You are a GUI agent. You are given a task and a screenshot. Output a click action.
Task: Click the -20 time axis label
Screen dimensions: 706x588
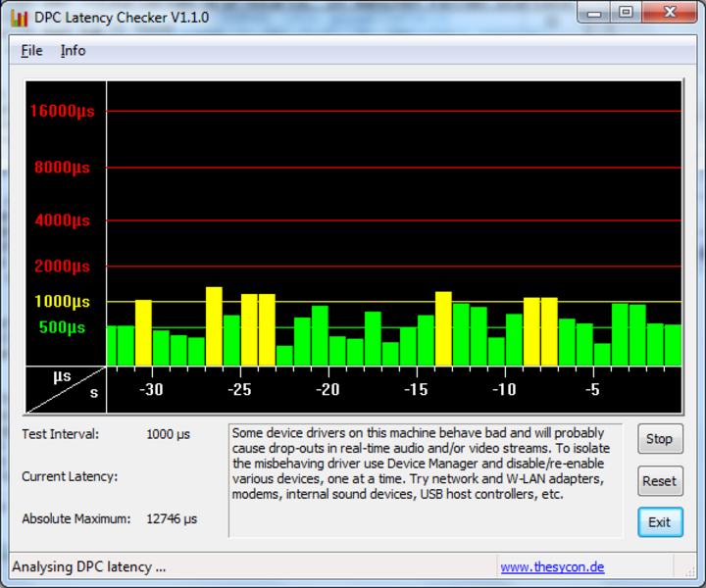tap(328, 390)
